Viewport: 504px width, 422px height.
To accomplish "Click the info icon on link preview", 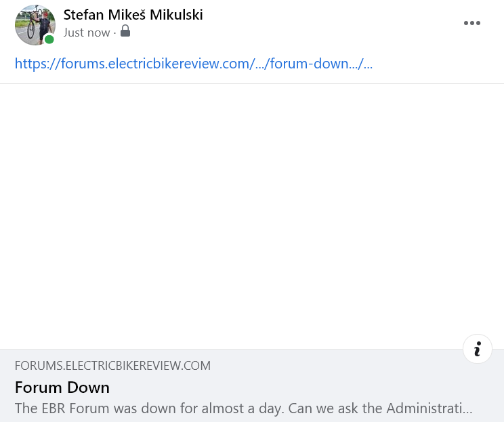I will click(478, 349).
